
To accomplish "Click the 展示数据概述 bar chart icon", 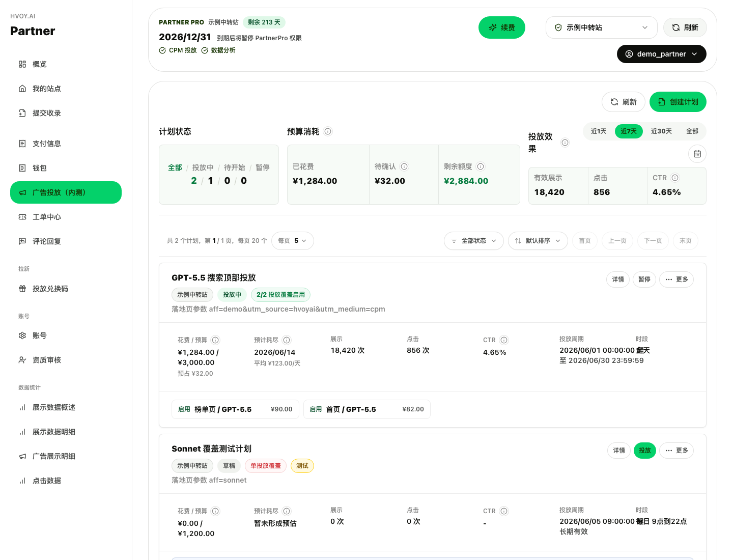I will coord(22,407).
